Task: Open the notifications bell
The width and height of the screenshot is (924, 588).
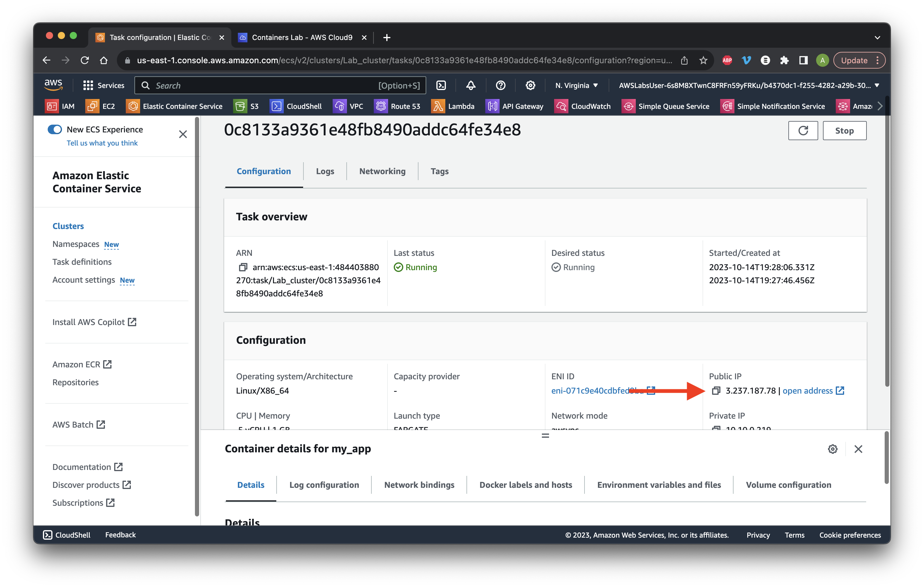Action: (471, 85)
